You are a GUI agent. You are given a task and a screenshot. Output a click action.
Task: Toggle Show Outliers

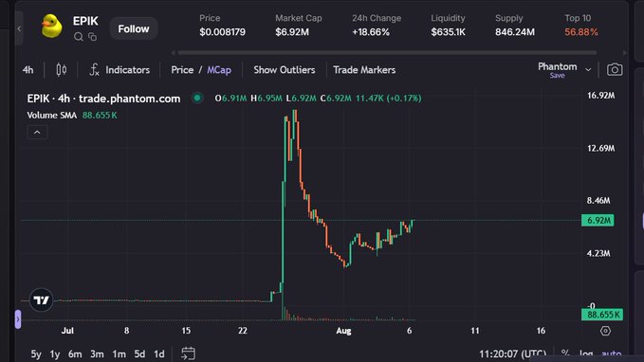click(285, 70)
